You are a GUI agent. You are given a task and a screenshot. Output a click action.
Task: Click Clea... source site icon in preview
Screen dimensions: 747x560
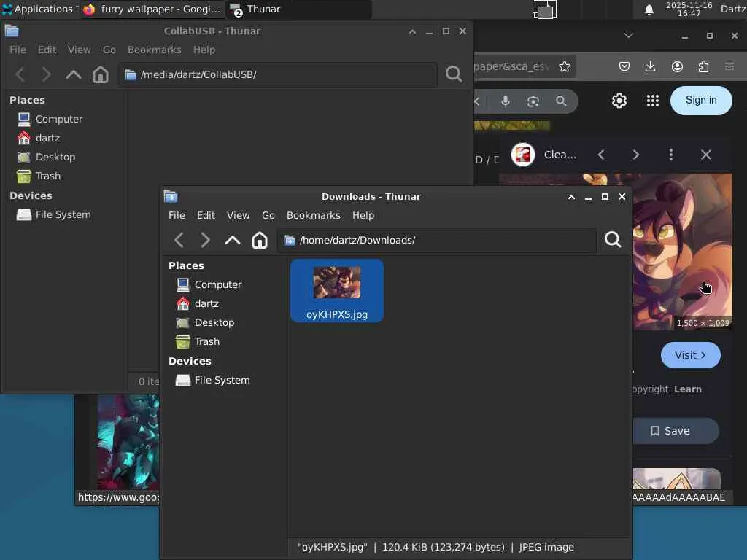pos(522,155)
